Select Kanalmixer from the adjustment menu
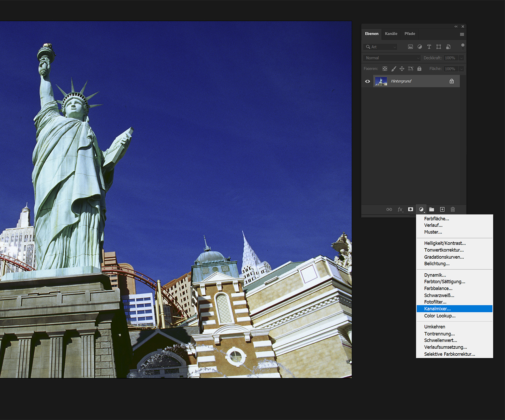 (438, 309)
